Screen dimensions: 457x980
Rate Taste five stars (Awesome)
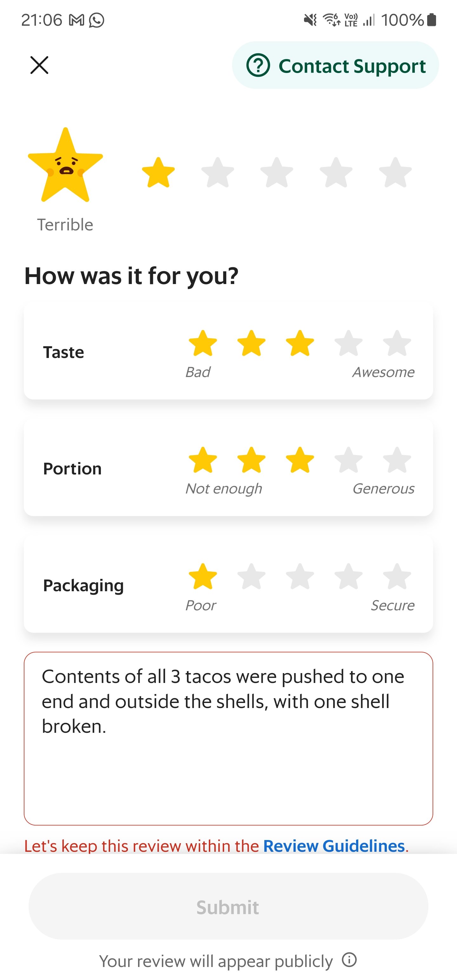[x=397, y=343]
